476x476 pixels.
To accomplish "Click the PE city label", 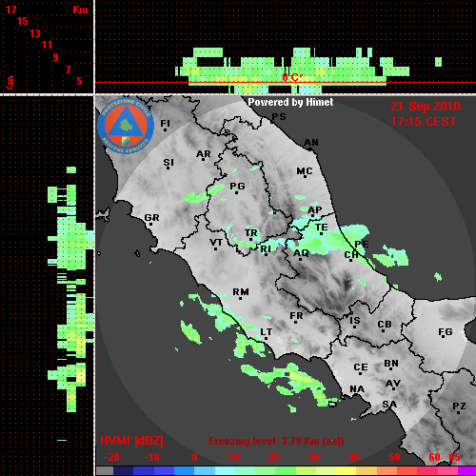I will point(362,244).
